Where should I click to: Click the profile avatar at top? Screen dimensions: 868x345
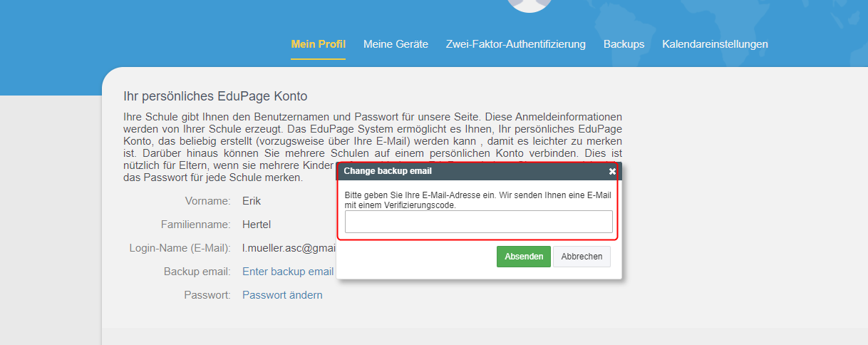pos(529,4)
